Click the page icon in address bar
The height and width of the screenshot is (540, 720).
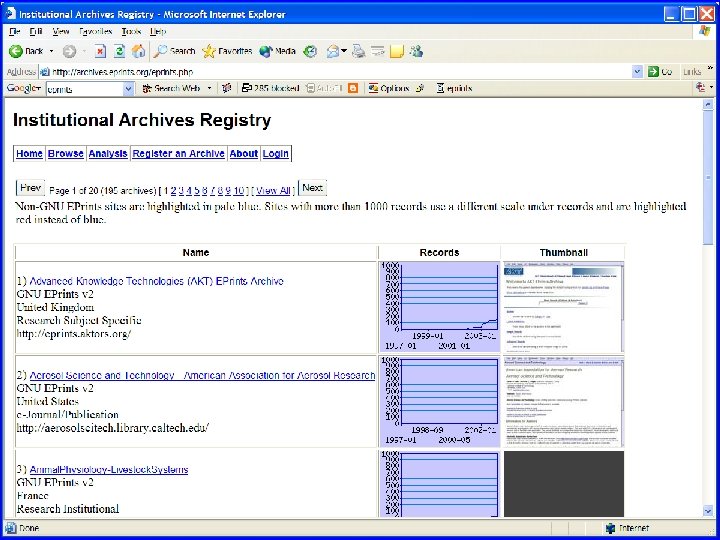click(x=44, y=72)
